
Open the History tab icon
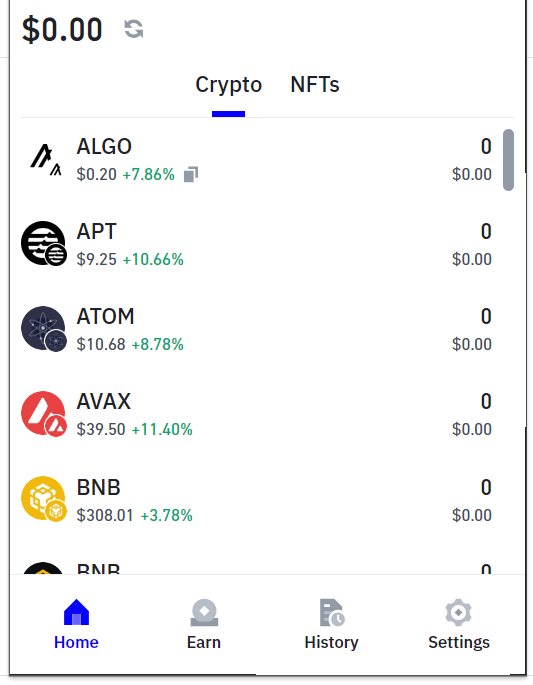332,612
